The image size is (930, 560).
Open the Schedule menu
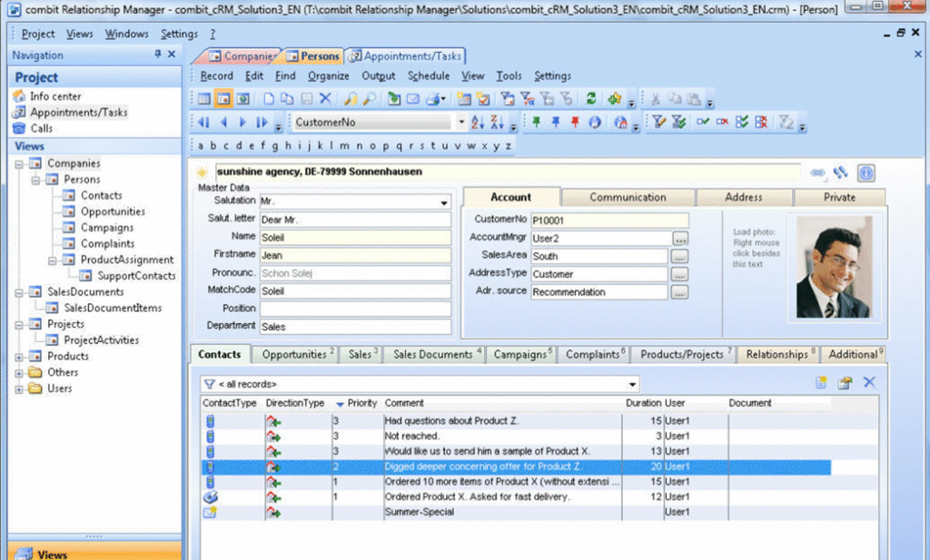tap(429, 76)
